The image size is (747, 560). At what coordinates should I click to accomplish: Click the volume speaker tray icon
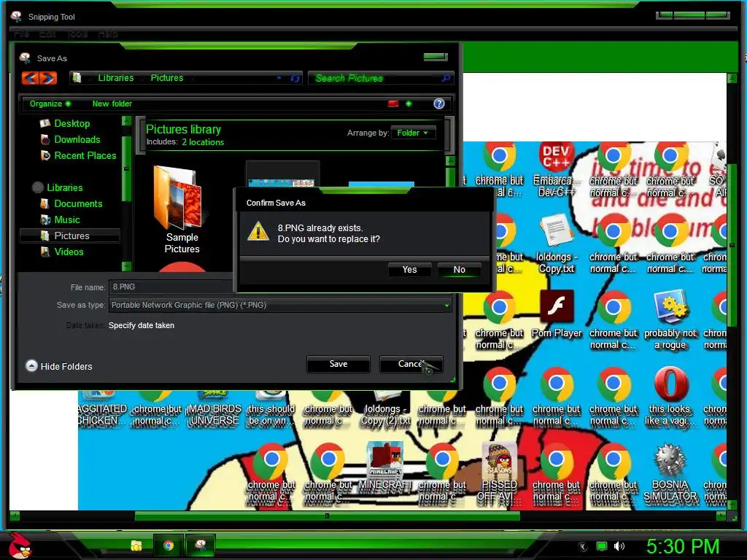click(x=619, y=547)
